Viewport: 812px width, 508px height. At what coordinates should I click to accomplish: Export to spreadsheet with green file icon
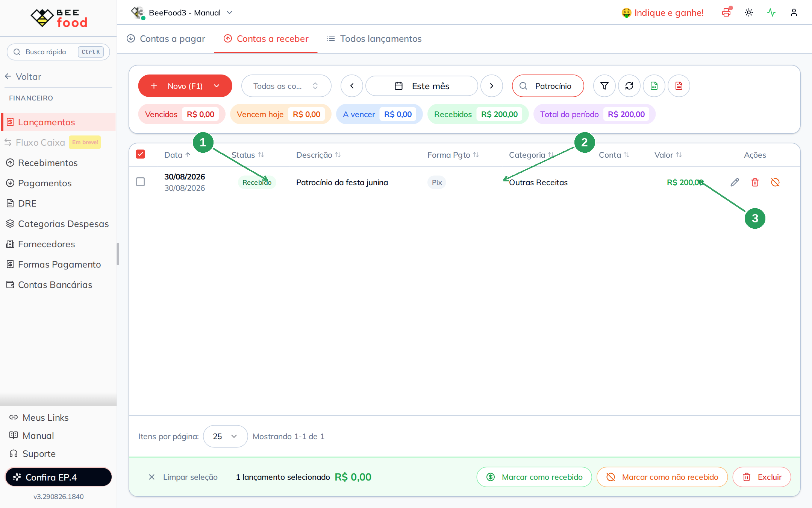[654, 86]
